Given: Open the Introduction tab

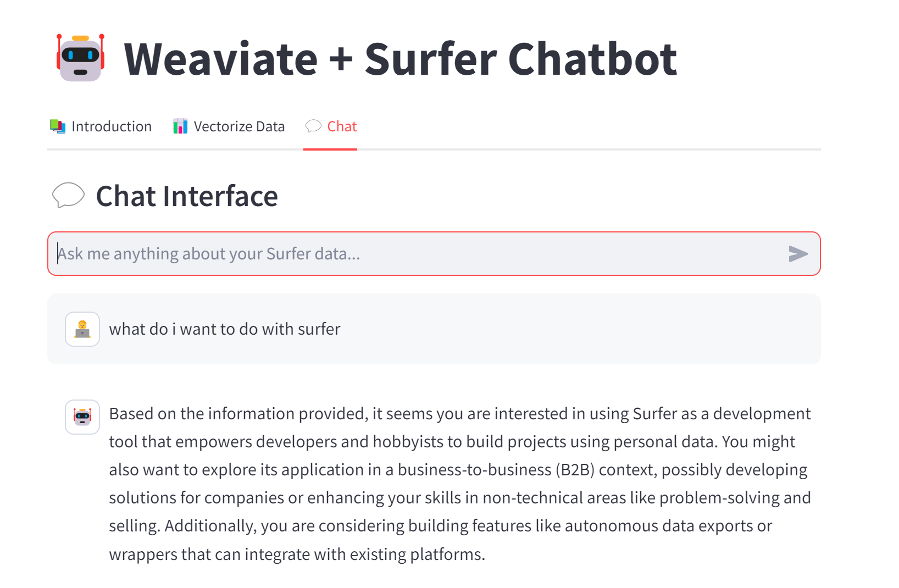Looking at the screenshot, I should click(x=101, y=126).
